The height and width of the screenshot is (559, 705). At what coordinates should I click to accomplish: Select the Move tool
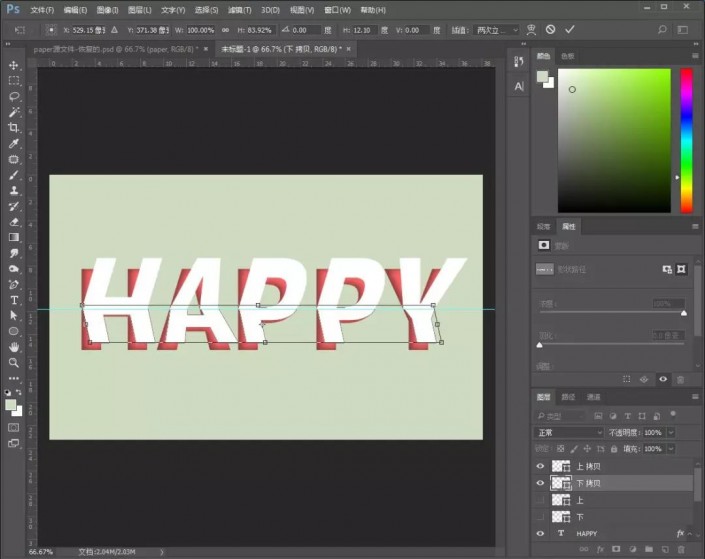point(13,65)
